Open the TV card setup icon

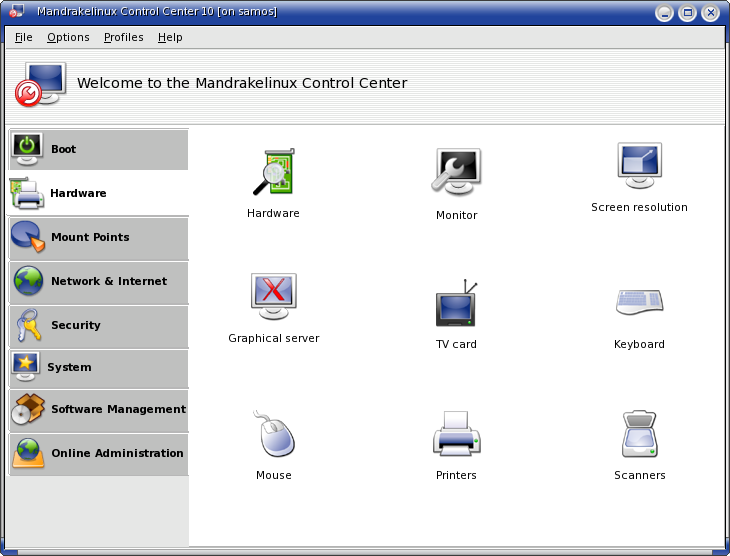(456, 303)
